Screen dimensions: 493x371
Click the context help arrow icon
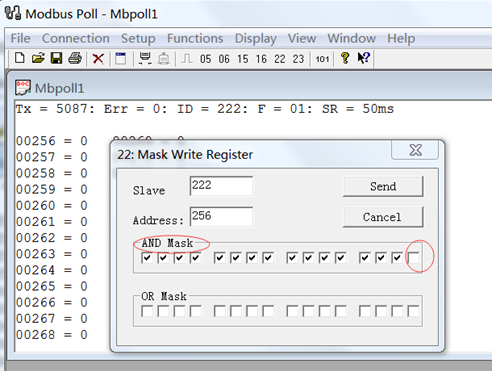click(x=363, y=58)
